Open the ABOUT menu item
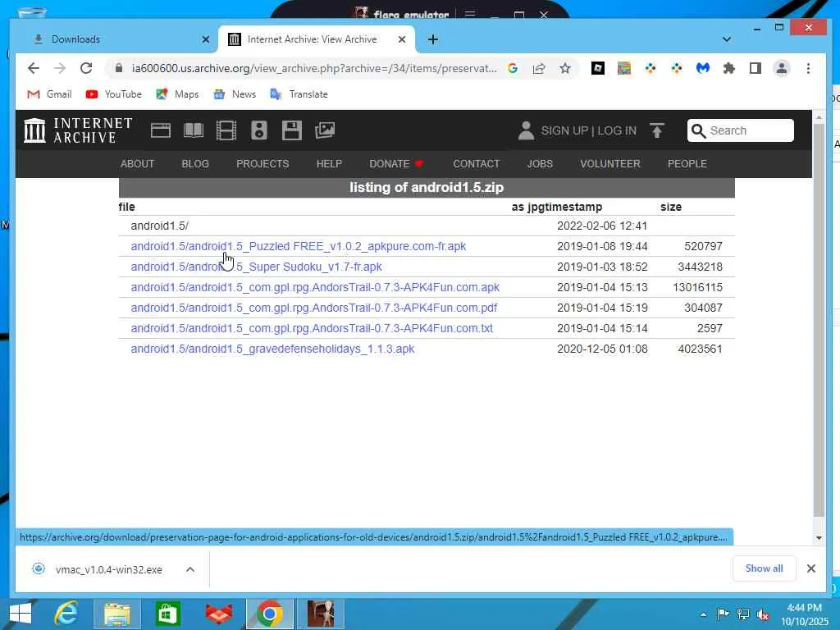Image resolution: width=840 pixels, height=630 pixels. tap(137, 164)
